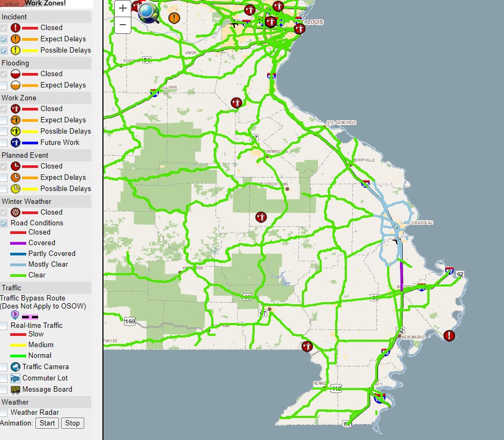Zoom out of the map
The height and width of the screenshot is (440, 504).
(123, 25)
